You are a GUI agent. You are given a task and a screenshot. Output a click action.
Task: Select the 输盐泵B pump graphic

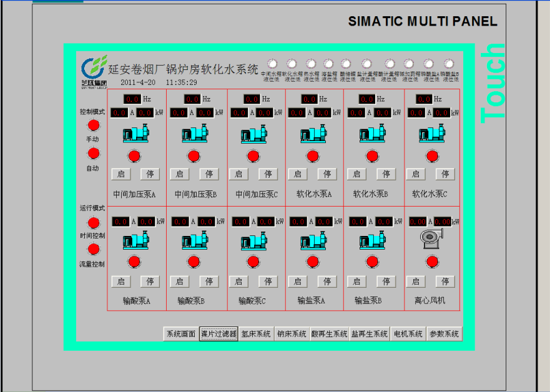point(372,240)
